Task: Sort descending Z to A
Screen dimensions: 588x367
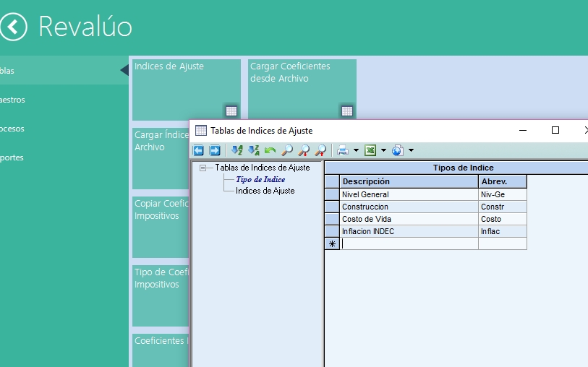Action: pos(254,150)
